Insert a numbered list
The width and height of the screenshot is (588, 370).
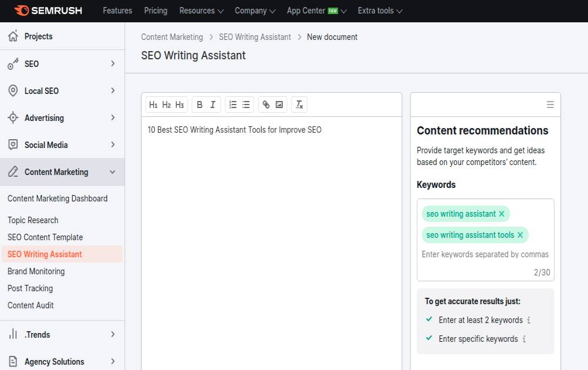233,105
